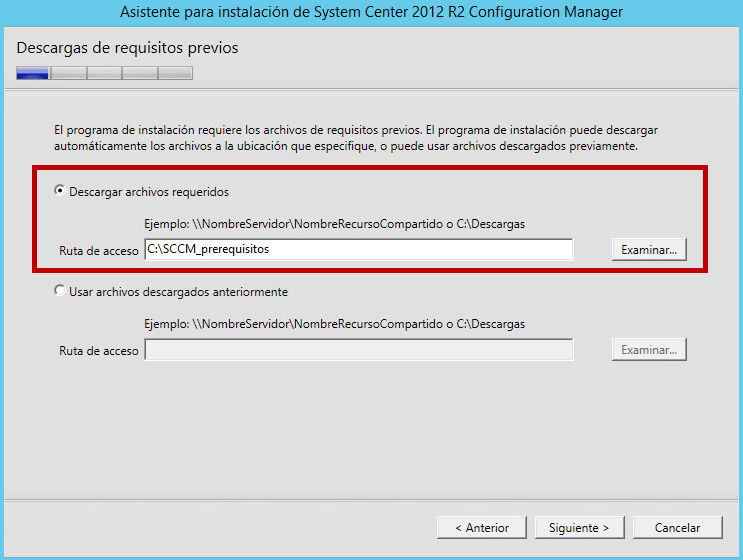The image size is (743, 560).
Task: Click "Ruta de acceso" label beside the filled field
Action: 99,251
